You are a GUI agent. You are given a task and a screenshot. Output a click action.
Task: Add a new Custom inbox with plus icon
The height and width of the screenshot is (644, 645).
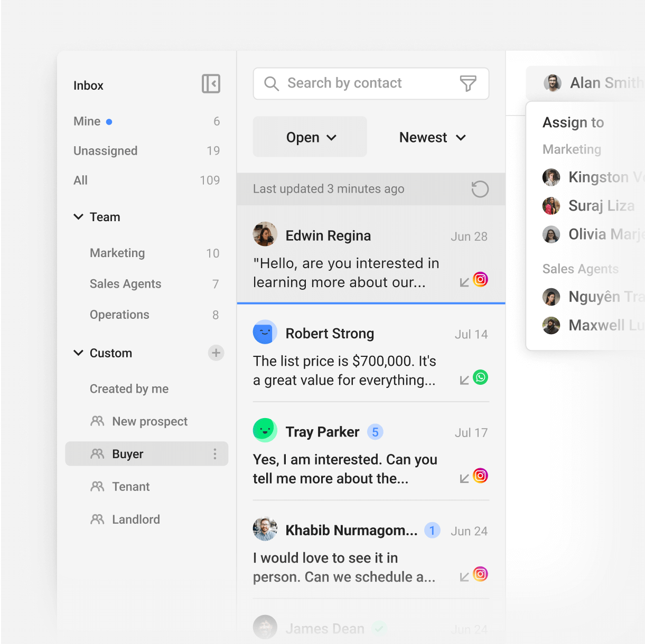(216, 353)
